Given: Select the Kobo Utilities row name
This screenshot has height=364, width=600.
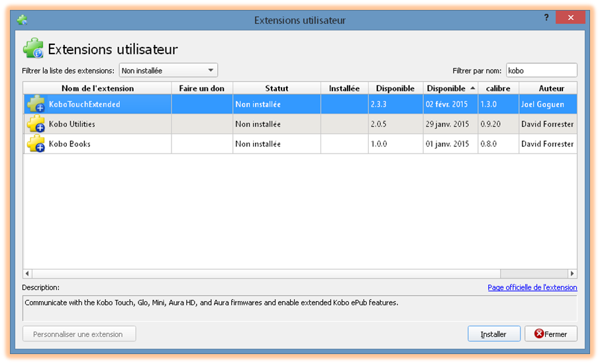Looking at the screenshot, I should 72,124.
